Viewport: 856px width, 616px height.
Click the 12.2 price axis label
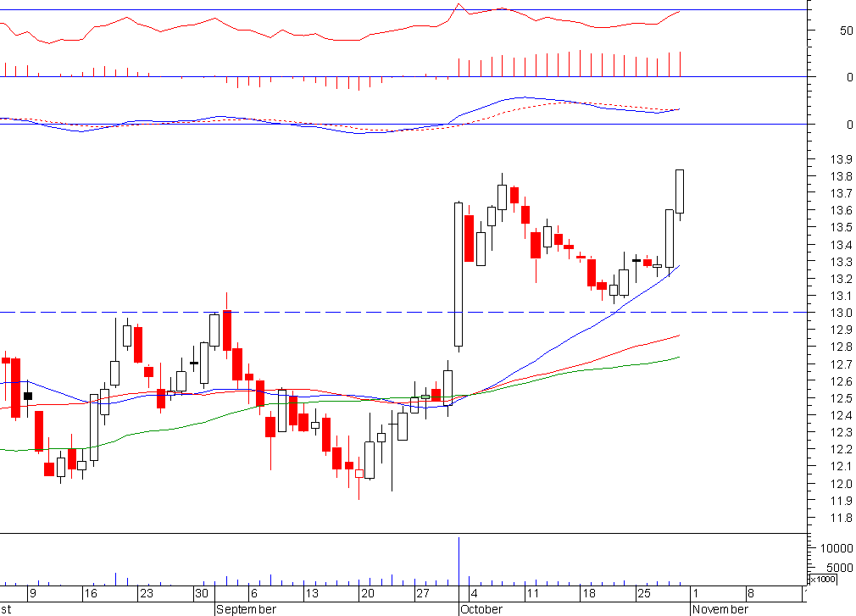tap(841, 450)
